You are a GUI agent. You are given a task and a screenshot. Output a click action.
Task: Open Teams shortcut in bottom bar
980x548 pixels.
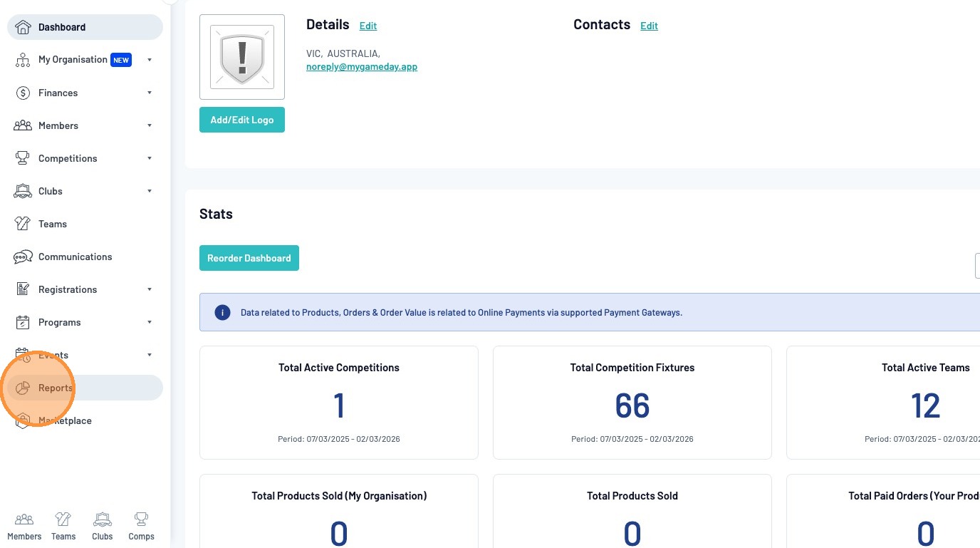click(63, 526)
